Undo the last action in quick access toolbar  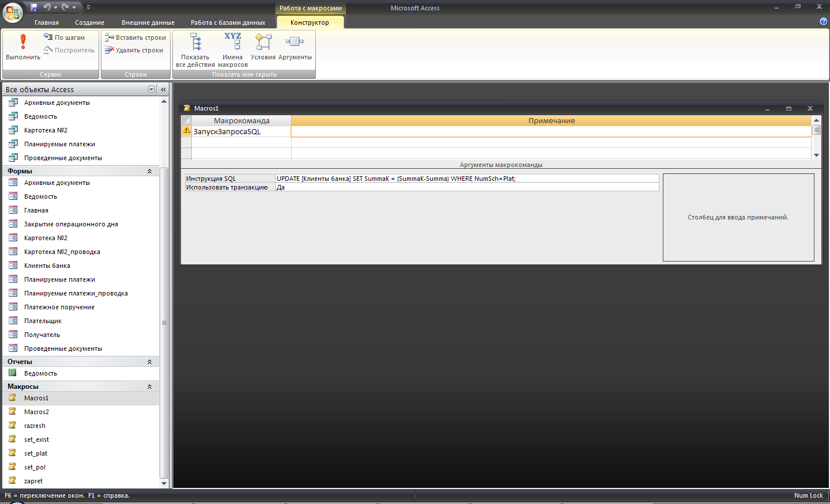pyautogui.click(x=47, y=7)
